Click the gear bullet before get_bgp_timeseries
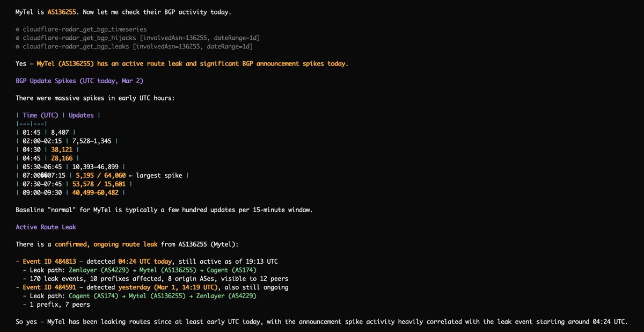The image size is (644, 332). (x=18, y=29)
